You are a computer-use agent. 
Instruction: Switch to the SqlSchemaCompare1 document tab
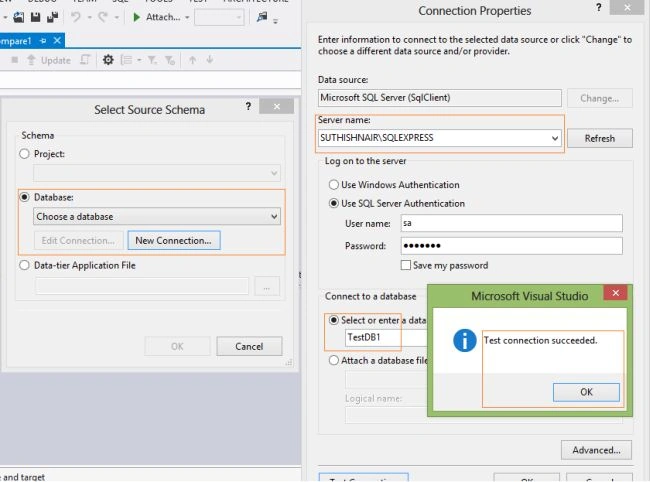point(16,41)
